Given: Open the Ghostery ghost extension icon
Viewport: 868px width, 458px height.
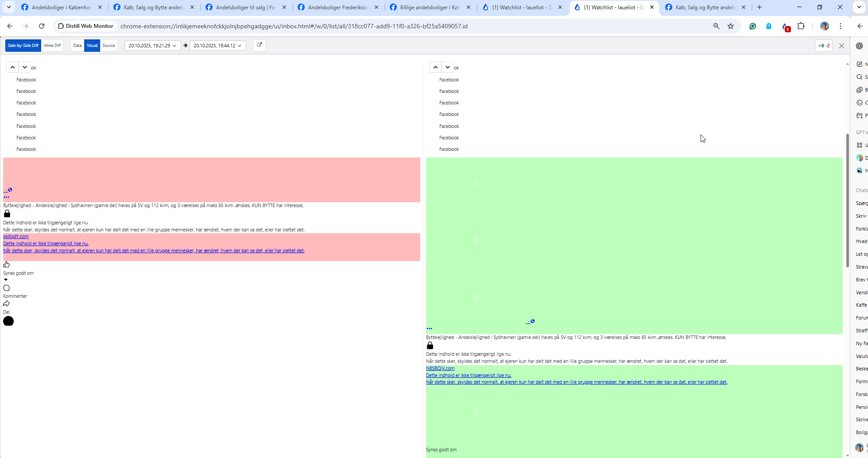Looking at the screenshot, I should click(x=769, y=26).
